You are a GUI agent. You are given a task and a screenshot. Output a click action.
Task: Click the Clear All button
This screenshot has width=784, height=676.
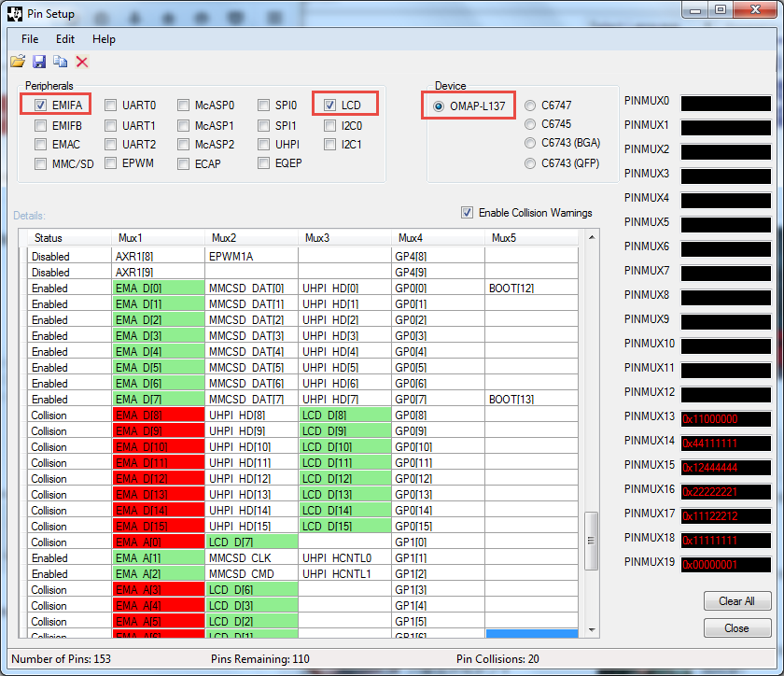coord(737,601)
